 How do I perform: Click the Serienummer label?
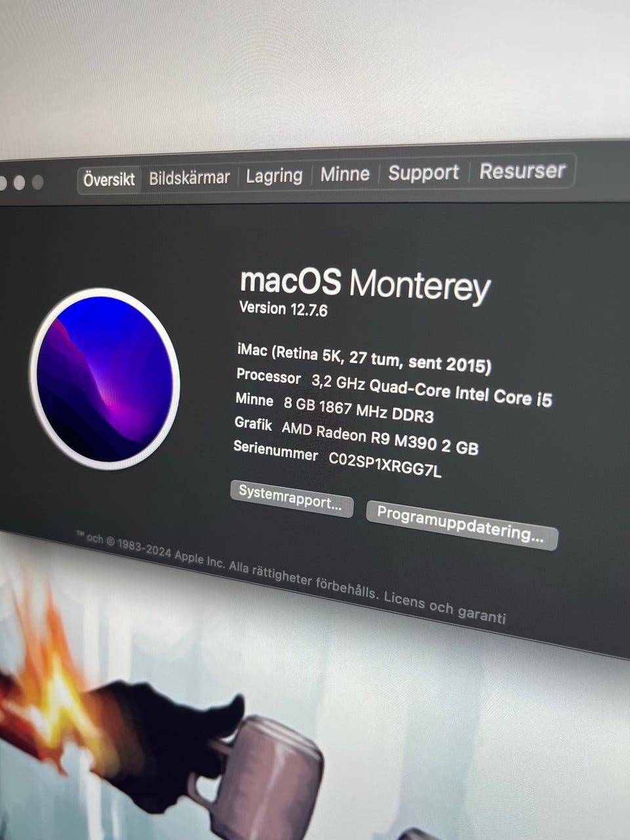pos(276,451)
